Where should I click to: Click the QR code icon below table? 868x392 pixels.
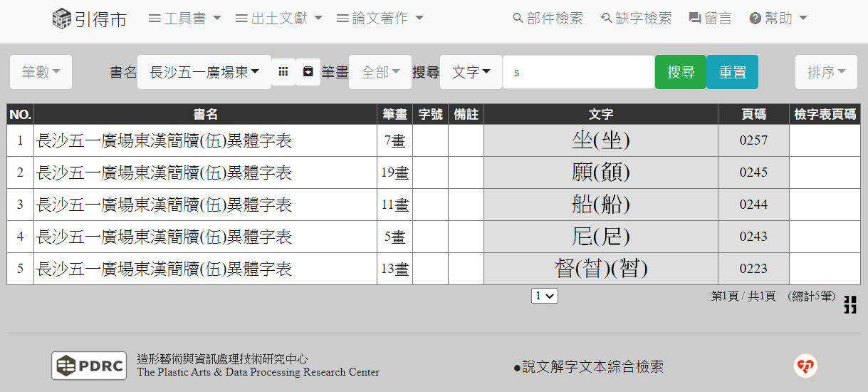tap(850, 305)
